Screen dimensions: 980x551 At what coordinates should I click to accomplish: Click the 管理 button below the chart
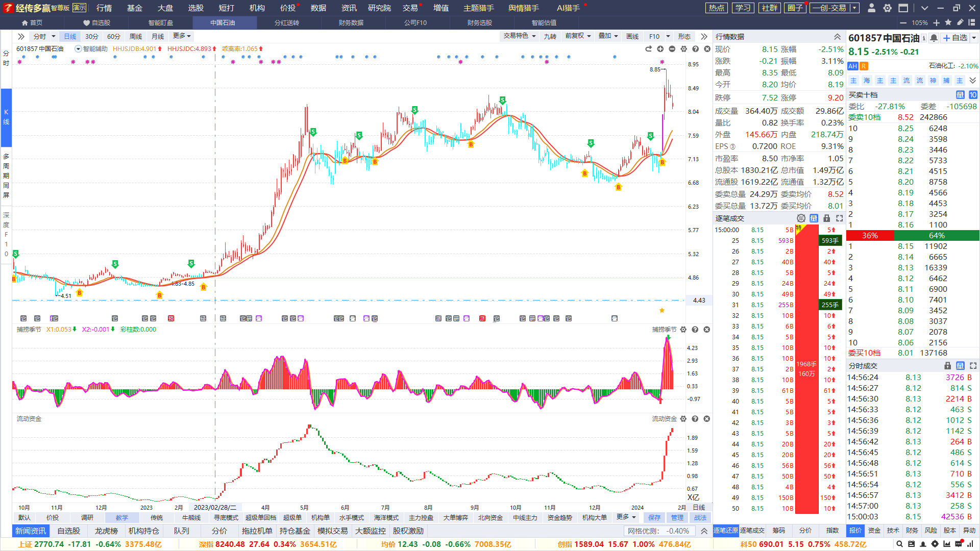point(677,517)
